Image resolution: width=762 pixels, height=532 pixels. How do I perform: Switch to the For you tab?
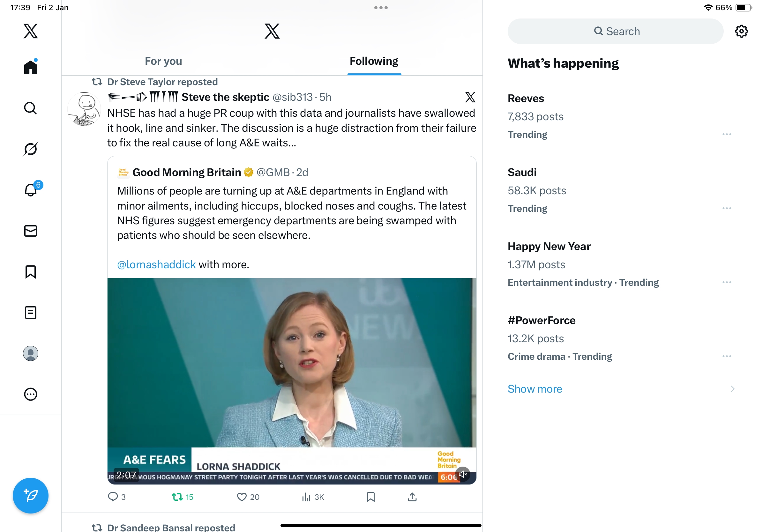(x=163, y=61)
